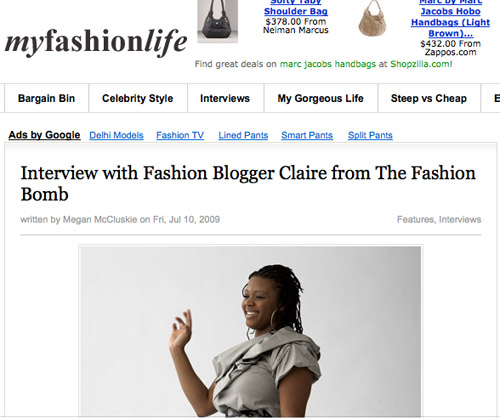Go to Steep vs Cheap section

pyautogui.click(x=429, y=98)
